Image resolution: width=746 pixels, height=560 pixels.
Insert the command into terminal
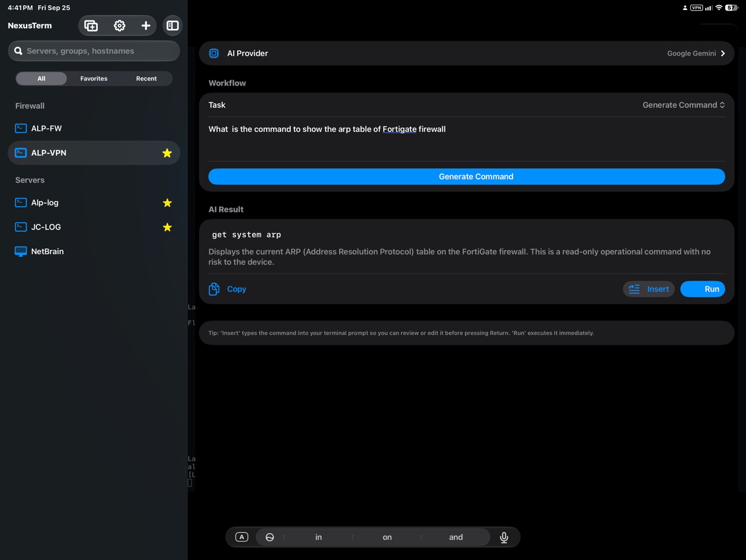649,289
